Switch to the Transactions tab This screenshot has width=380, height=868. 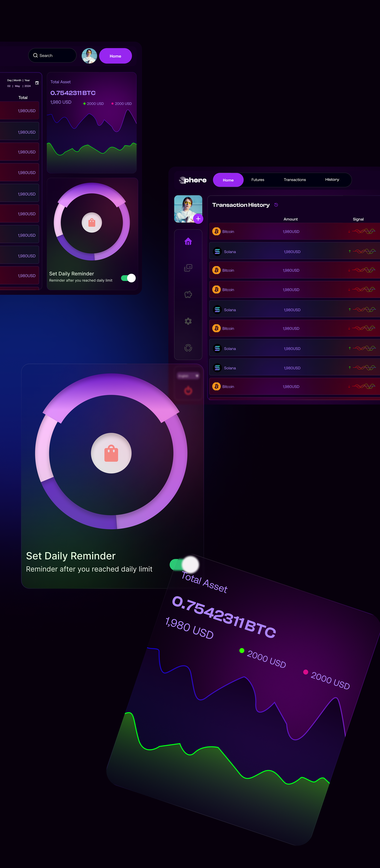(x=295, y=180)
